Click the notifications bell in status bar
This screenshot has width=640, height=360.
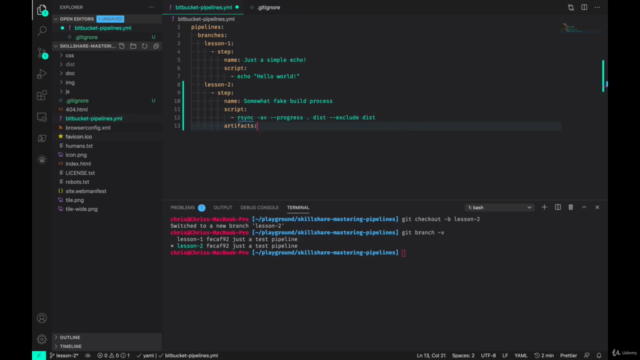[x=599, y=356]
